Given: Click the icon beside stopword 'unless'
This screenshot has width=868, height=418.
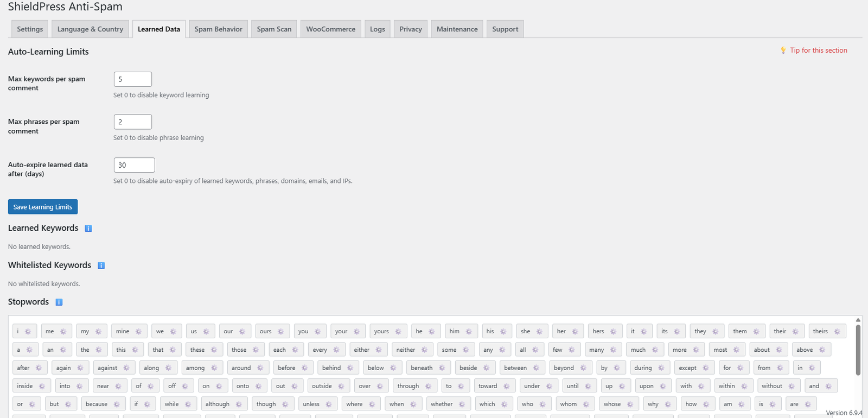Looking at the screenshot, I should pyautogui.click(x=328, y=404).
